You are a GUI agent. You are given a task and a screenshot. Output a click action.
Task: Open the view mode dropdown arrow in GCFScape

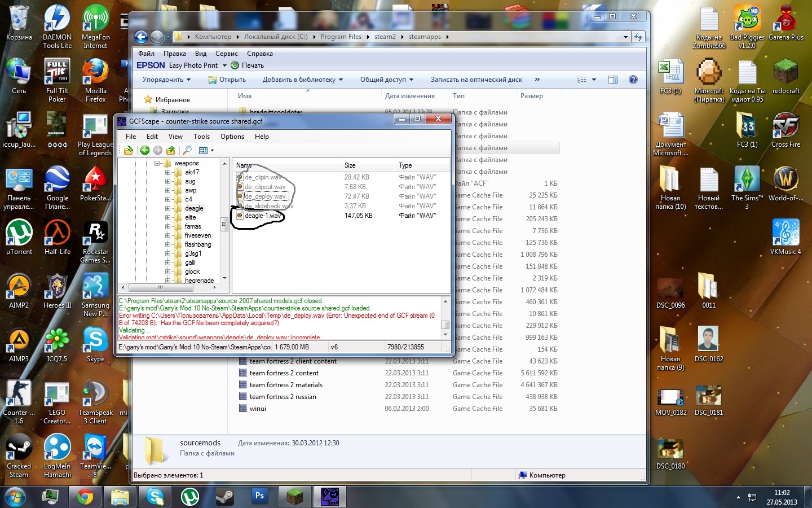click(212, 151)
